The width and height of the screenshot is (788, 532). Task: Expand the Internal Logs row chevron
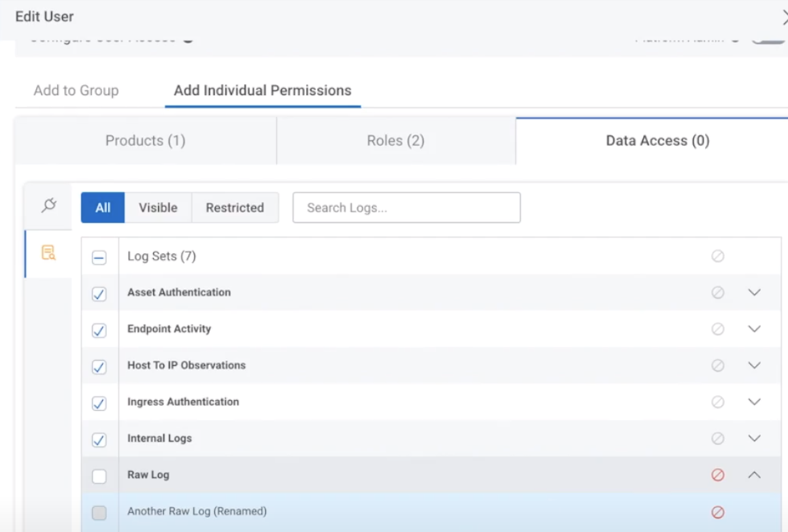(754, 439)
